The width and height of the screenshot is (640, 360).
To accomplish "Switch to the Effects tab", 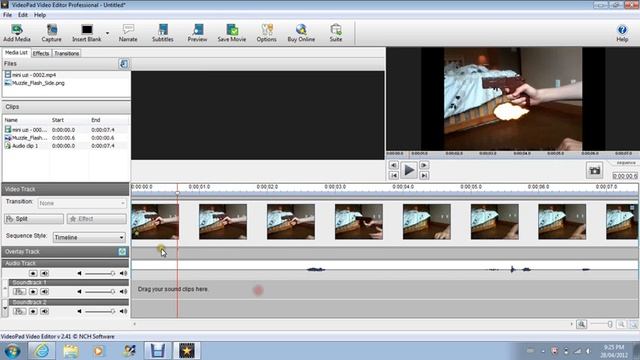I will (41, 53).
